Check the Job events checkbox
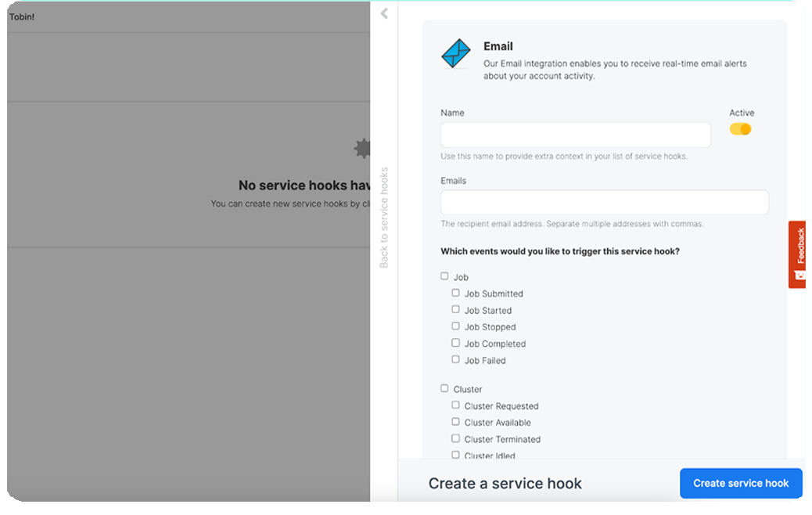 coord(445,276)
